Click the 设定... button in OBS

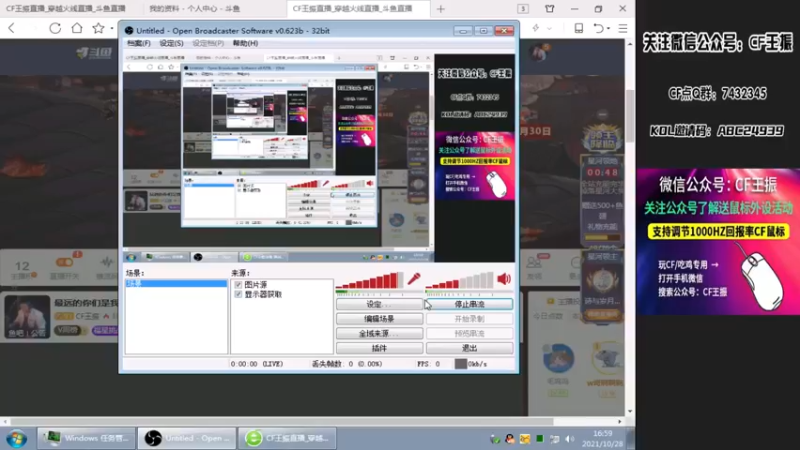[x=379, y=304]
